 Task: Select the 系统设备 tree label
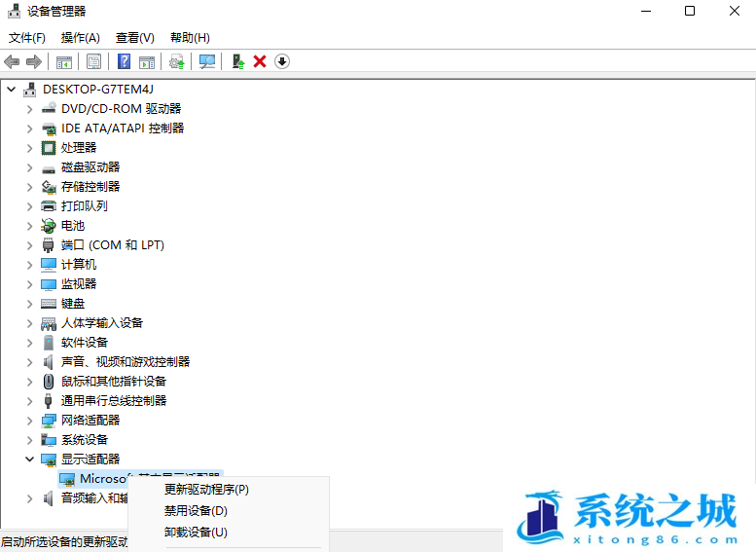point(85,440)
